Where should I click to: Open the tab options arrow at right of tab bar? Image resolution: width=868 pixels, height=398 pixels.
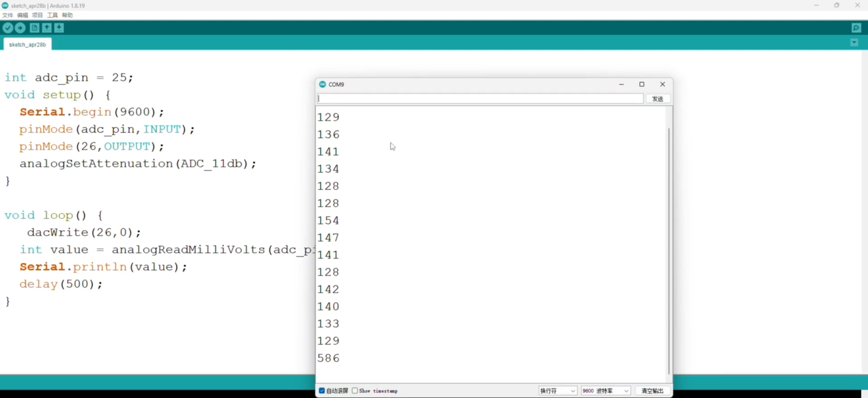854,43
